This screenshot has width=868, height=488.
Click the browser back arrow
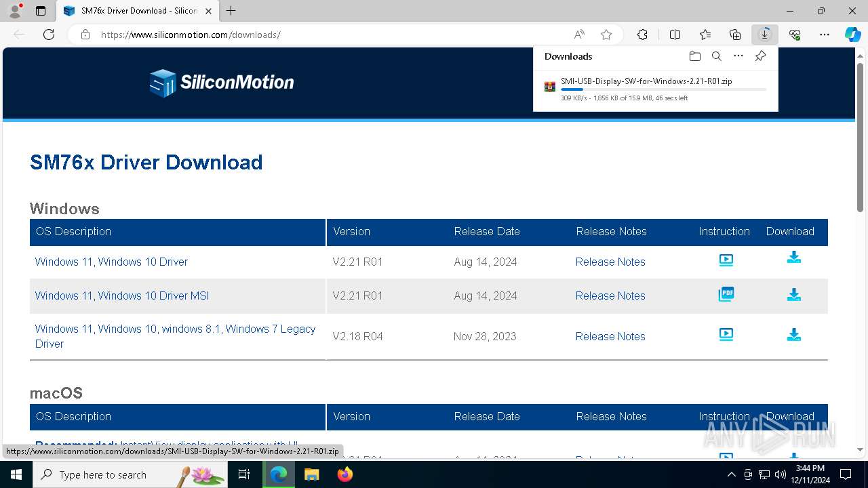pos(19,35)
